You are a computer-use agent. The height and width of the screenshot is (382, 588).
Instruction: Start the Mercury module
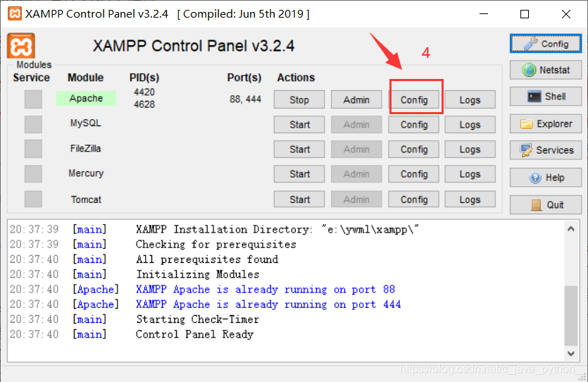299,174
